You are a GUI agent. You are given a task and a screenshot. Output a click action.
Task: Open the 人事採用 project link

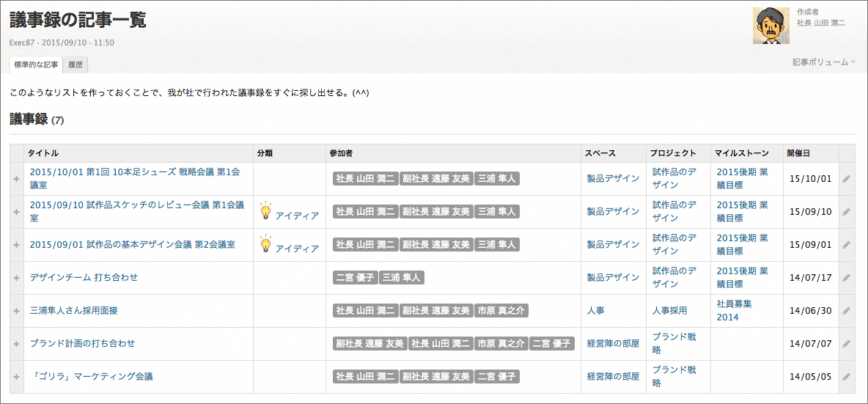pos(670,310)
